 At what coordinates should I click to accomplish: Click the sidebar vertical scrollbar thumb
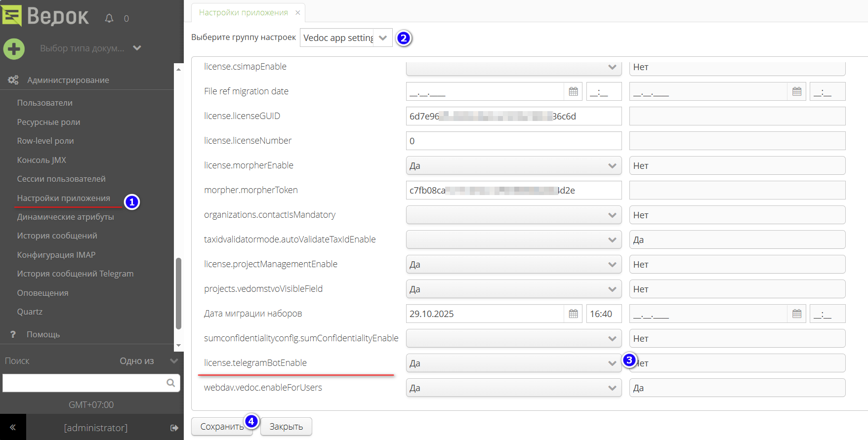click(178, 293)
